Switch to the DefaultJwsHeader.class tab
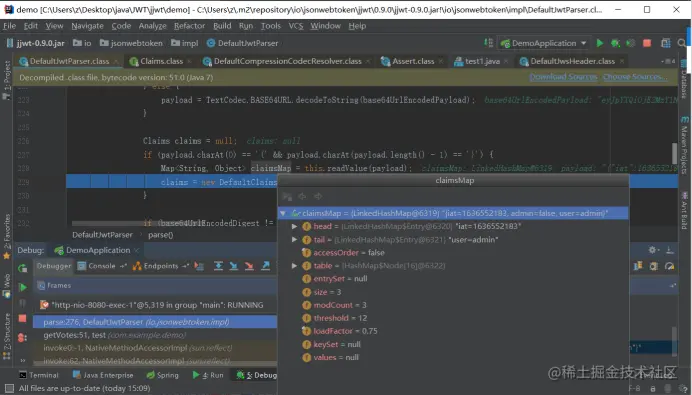This screenshot has width=692, height=395. (x=572, y=61)
